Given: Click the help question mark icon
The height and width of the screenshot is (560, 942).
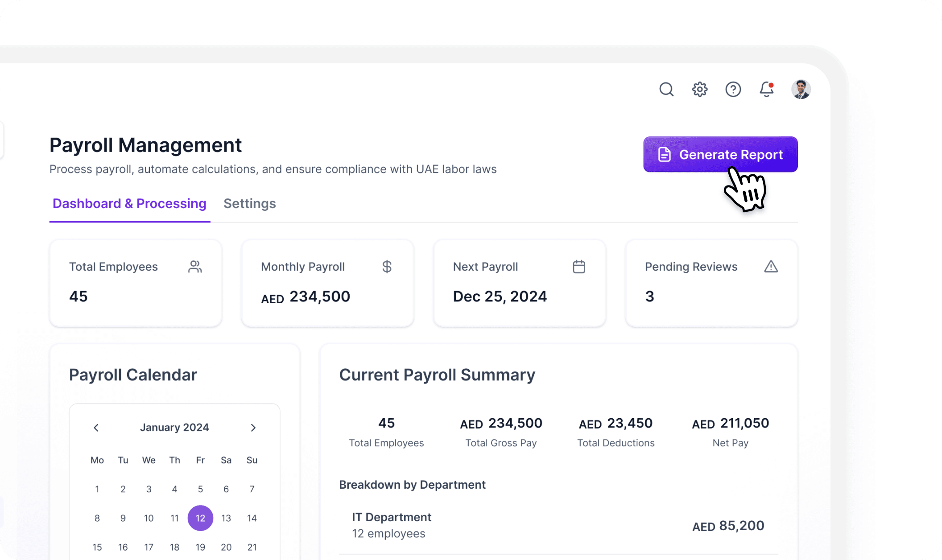Looking at the screenshot, I should [x=733, y=90].
